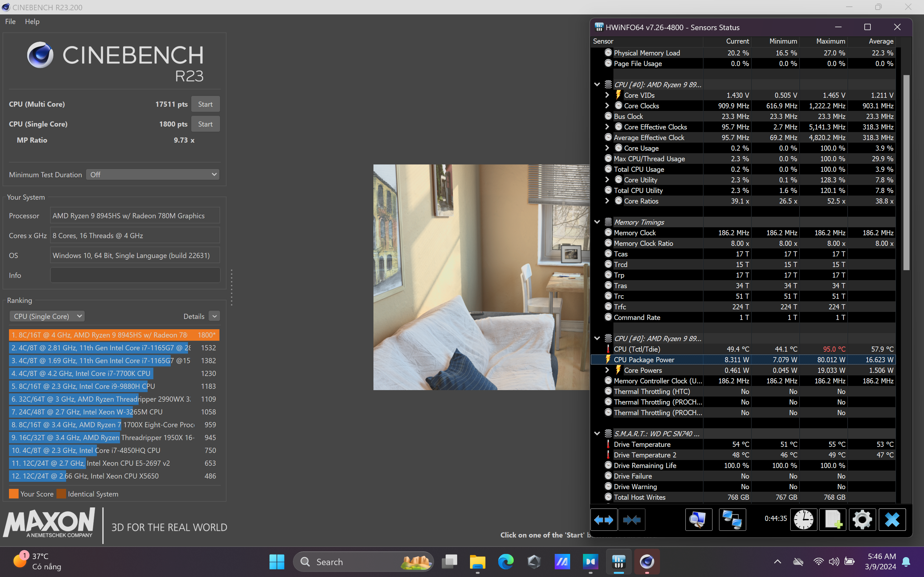Start the CPU (Multi Core) test
Viewport: 924px width, 577px height.
(205, 104)
